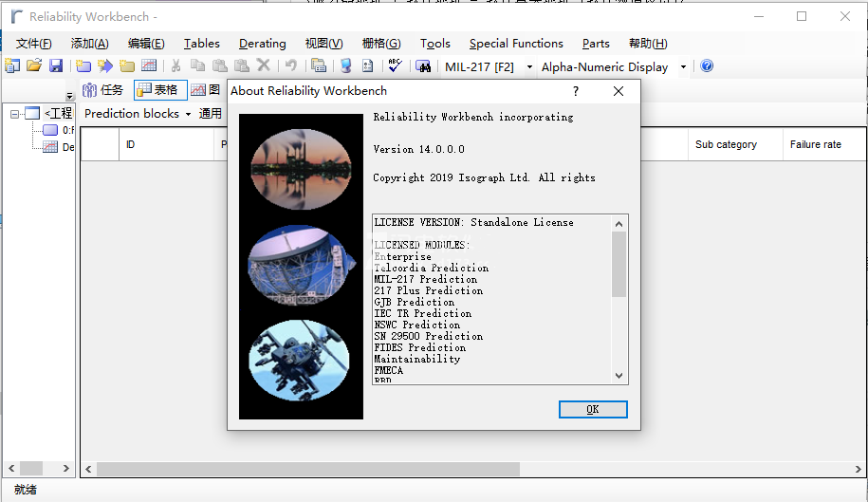Open the 帮助(H) menu
Screen dimensions: 868x502
[648, 44]
